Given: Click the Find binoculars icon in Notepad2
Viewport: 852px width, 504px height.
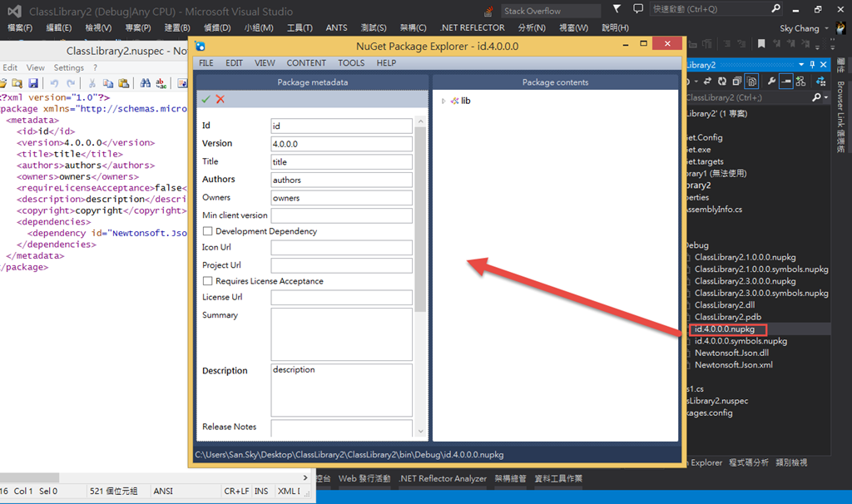Looking at the screenshot, I should pos(145,83).
